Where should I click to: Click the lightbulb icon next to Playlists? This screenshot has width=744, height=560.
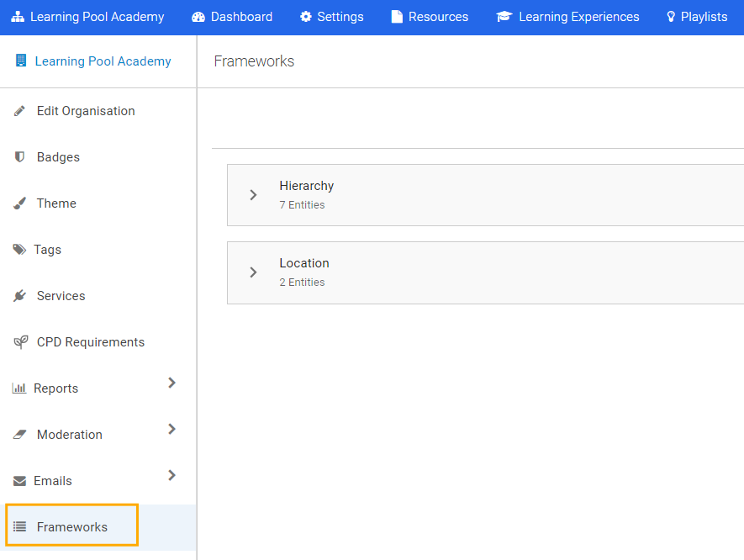[669, 16]
